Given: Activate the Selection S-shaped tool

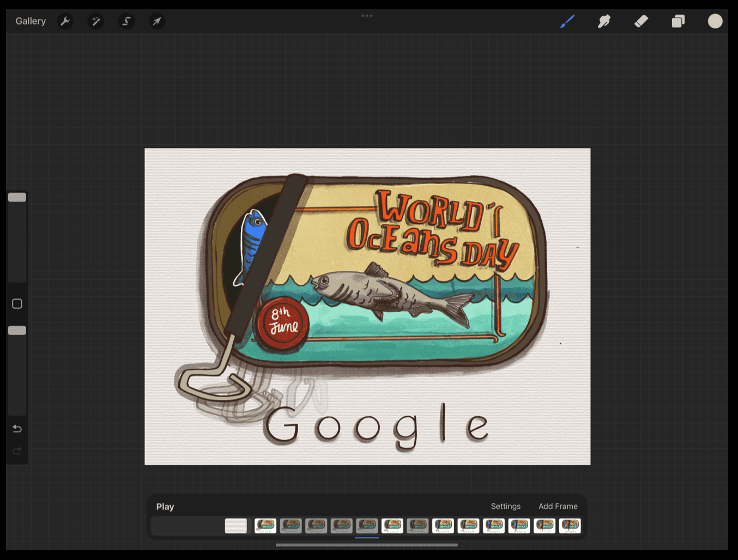Looking at the screenshot, I should (x=126, y=21).
